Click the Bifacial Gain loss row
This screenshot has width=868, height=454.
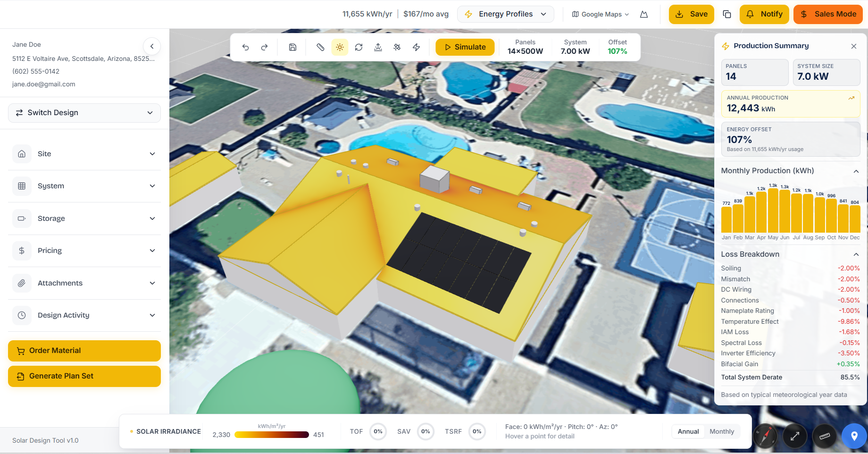[x=790, y=364]
